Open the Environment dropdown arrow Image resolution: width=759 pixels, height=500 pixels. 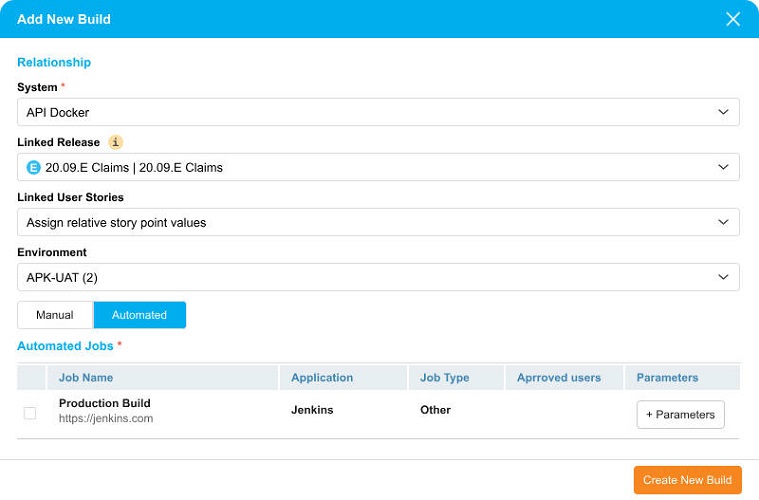723,277
